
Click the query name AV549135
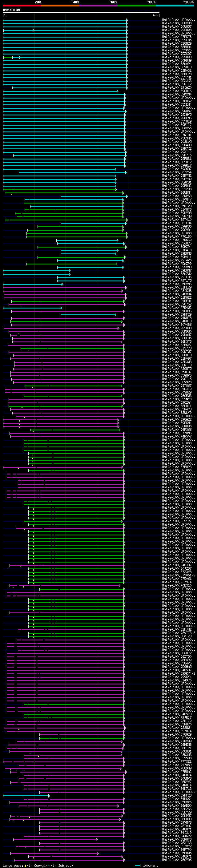click(x=11, y=10)
